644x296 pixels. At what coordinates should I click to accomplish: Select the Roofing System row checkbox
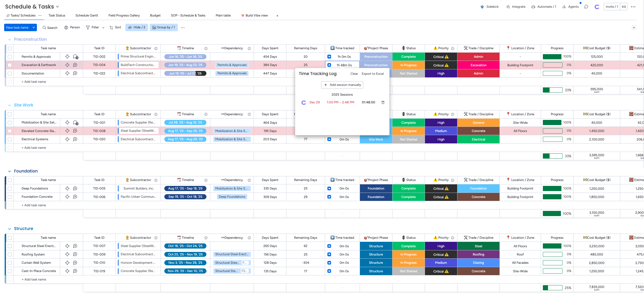10,254
